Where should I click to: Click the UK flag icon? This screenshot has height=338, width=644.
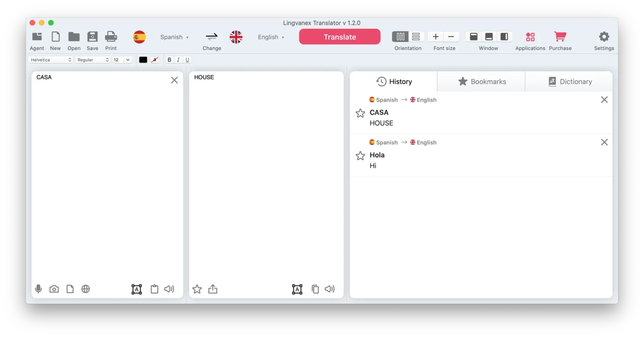coord(236,37)
